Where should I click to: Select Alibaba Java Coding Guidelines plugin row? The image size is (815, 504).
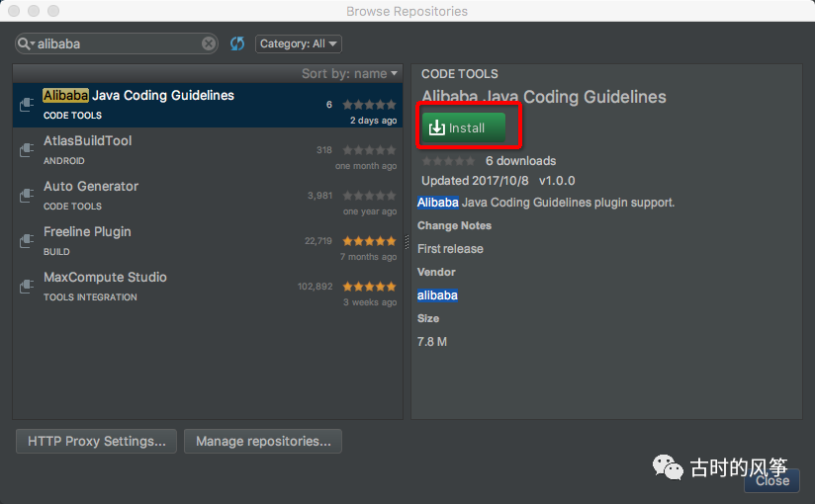point(208,105)
